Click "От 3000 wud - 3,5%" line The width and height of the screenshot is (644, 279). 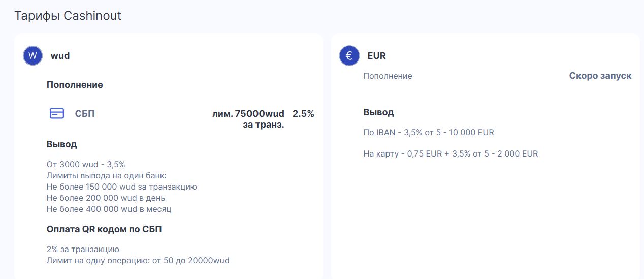tap(86, 164)
